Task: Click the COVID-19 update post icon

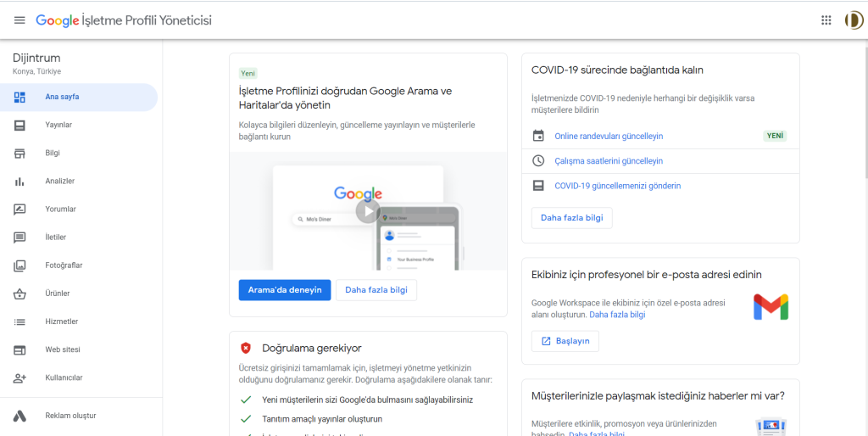Action: click(x=538, y=186)
